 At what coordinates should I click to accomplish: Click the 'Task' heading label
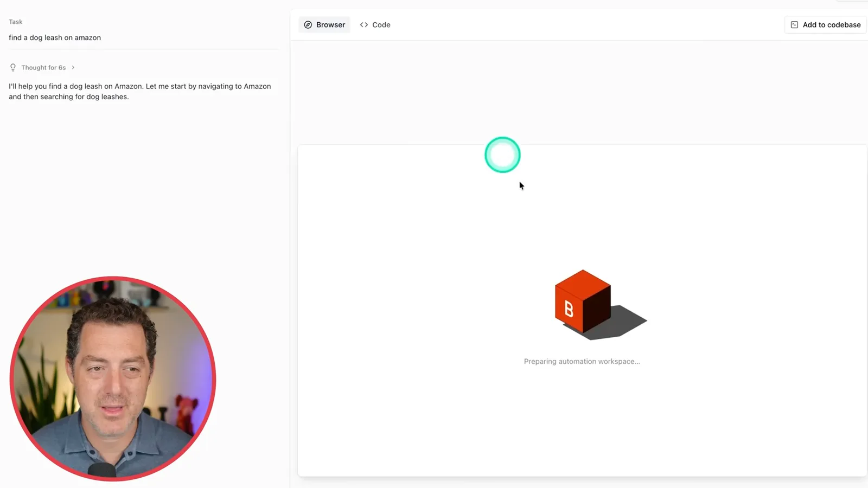coord(16,22)
